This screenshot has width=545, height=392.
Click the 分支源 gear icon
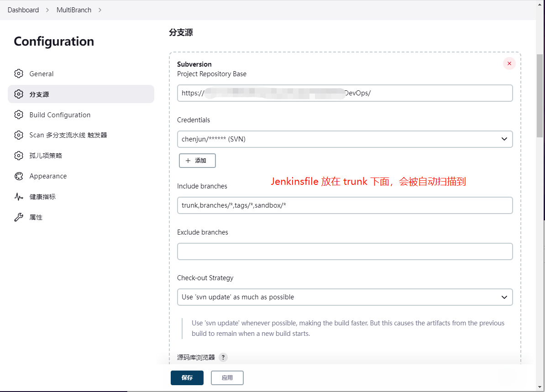click(x=19, y=94)
